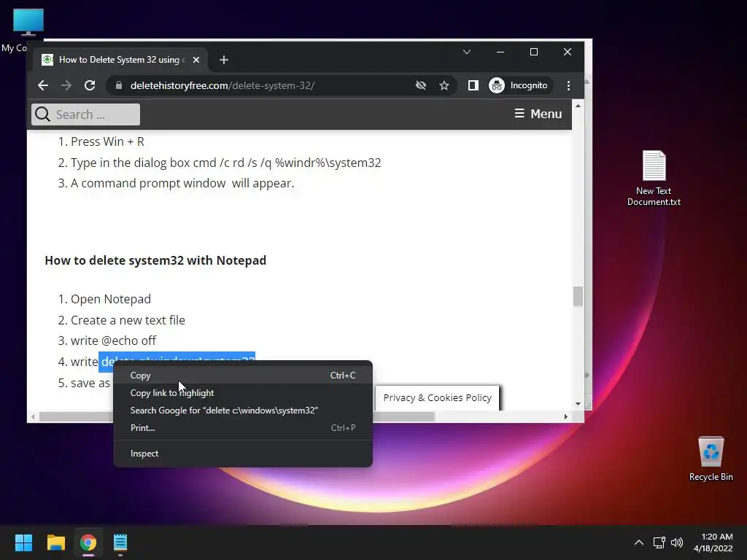Click the Notepad icon in the taskbar
747x560 pixels.
coord(120,542)
